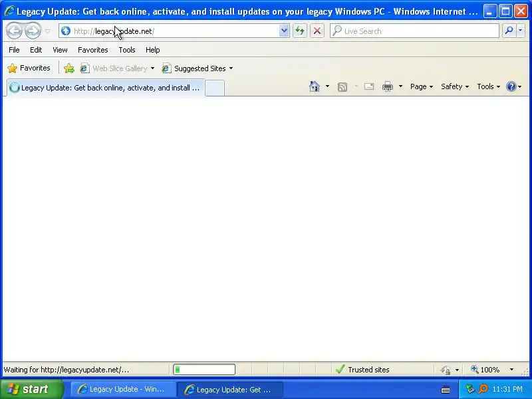The height and width of the screenshot is (399, 532).
Task: Open recent pages dropdown beside Forward button
Action: coord(47,31)
